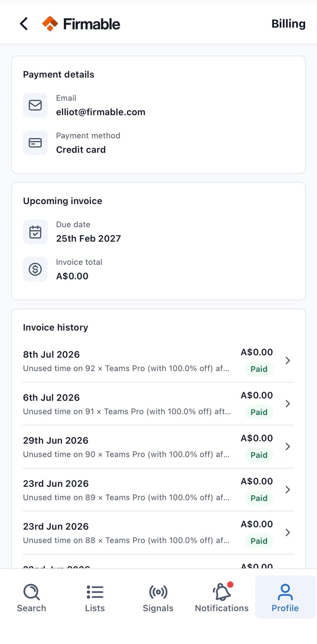Open the 89 × Teams Pro invoice row
Screen dimensions: 317x644
click(x=158, y=490)
